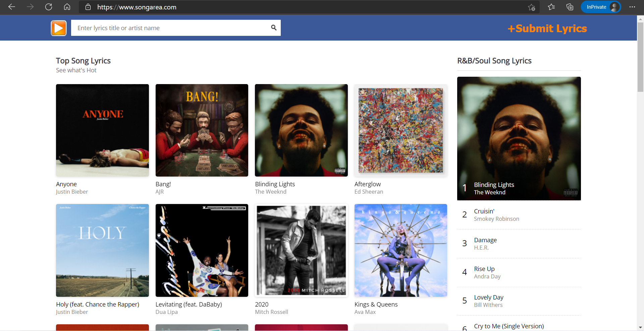The width and height of the screenshot is (644, 331).
Task: Open Blinding Lights title under Top Songs
Action: coord(275,184)
